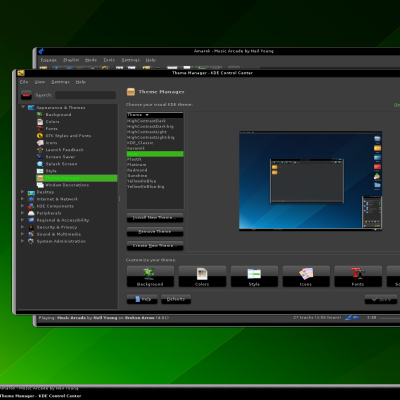
Task: Select the Plastik theme
Action: [155, 159]
